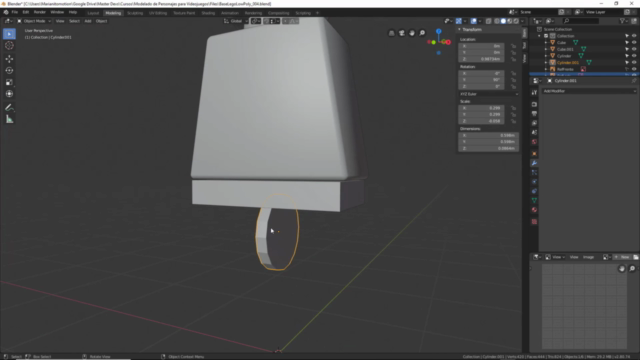Open the Render properties tab
The image size is (640, 360).
[x=534, y=104]
